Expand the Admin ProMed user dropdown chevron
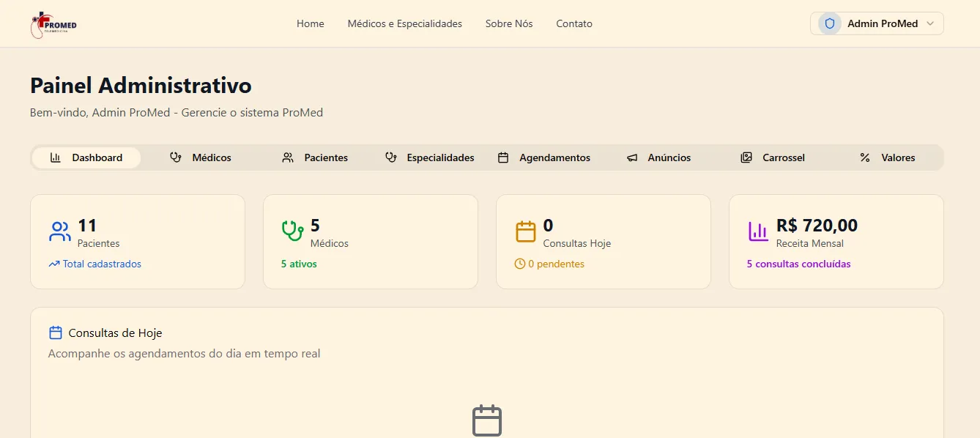 coord(930,23)
